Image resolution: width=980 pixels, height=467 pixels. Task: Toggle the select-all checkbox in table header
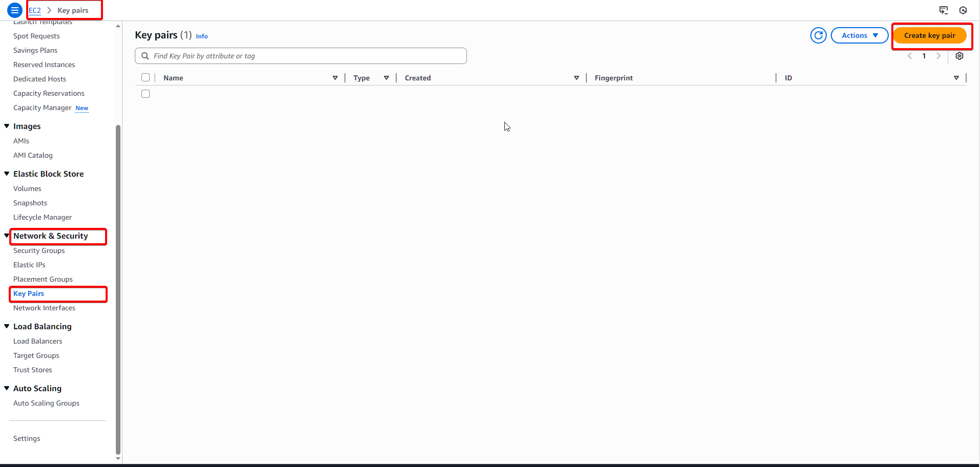tap(146, 77)
